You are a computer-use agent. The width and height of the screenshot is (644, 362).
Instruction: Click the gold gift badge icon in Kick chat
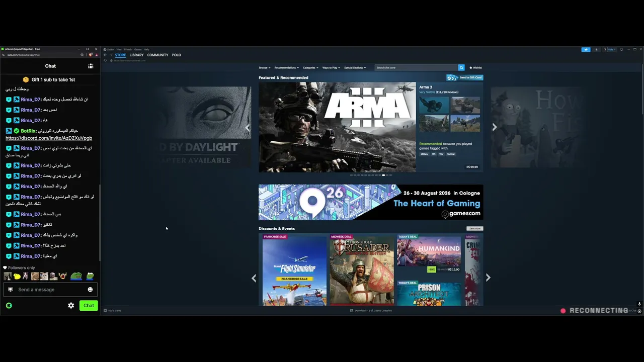pyautogui.click(x=26, y=79)
